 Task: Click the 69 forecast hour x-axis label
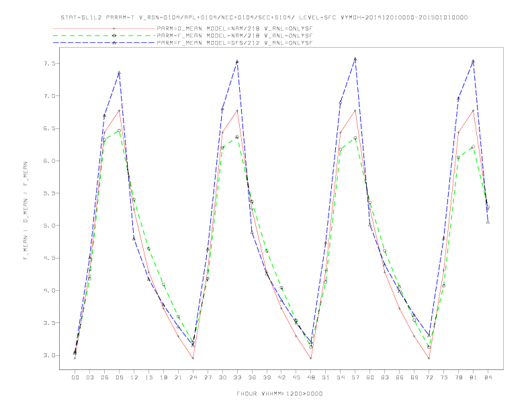point(414,377)
